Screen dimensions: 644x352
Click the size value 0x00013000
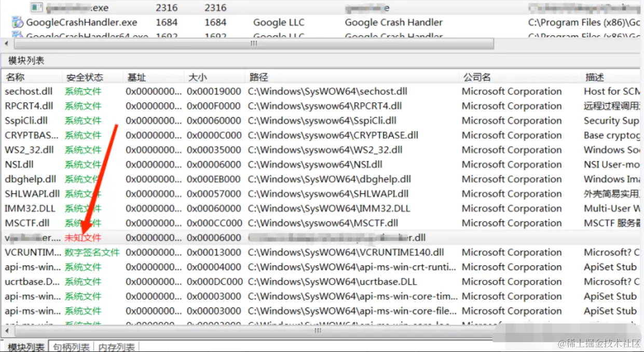(x=214, y=252)
